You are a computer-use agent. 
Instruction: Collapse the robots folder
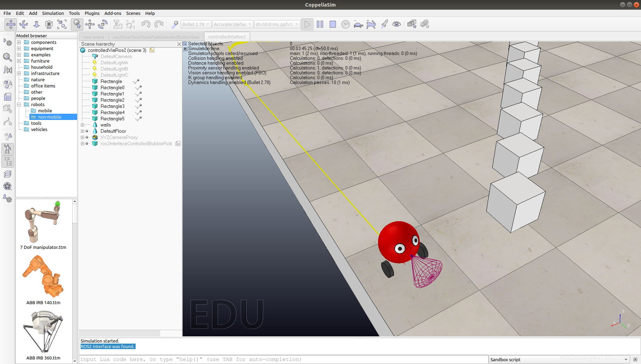click(x=19, y=105)
